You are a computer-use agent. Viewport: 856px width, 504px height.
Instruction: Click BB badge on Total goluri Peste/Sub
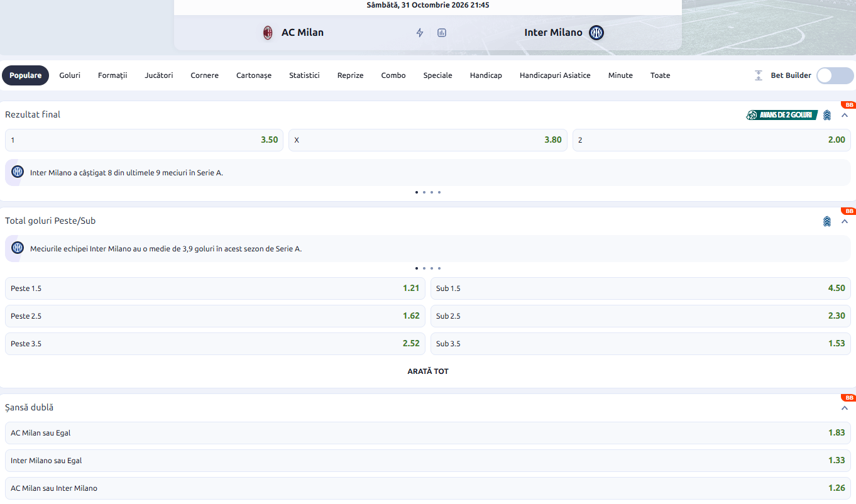[849, 211]
